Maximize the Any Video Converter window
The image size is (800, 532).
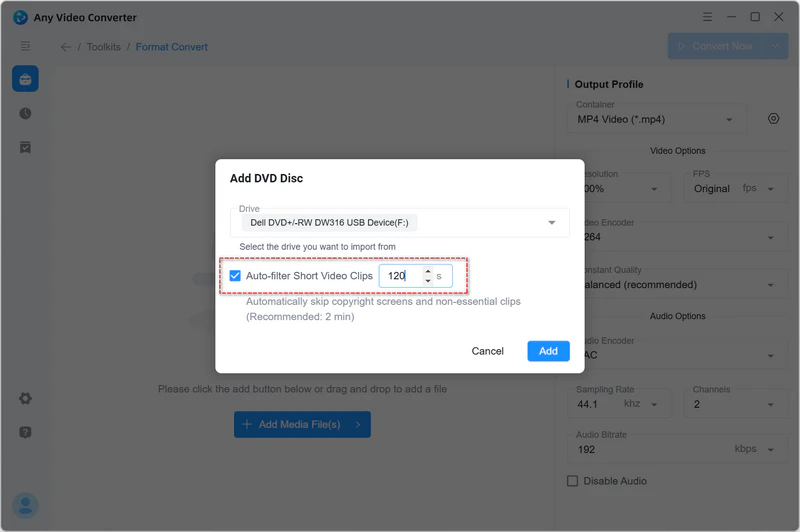pyautogui.click(x=755, y=17)
